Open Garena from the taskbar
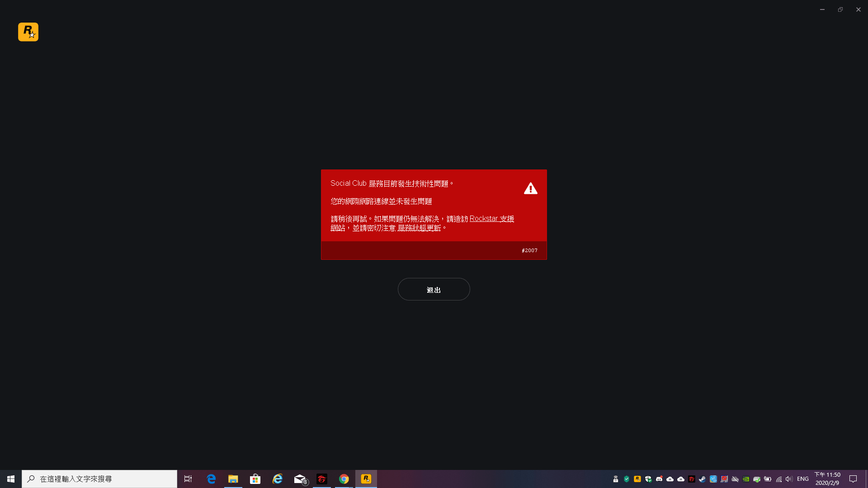Viewport: 868px width, 488px height. (x=322, y=479)
